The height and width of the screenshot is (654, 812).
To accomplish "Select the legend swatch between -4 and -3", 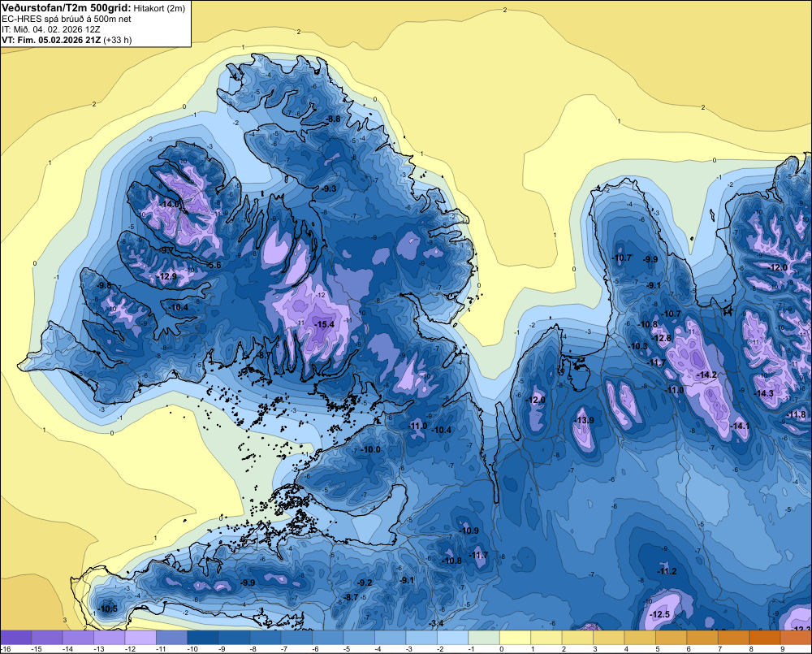I will (390, 638).
